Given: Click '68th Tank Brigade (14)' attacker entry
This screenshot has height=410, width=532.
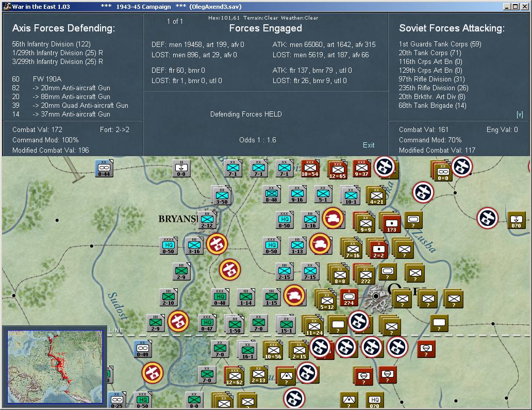Looking at the screenshot, I should (432, 106).
